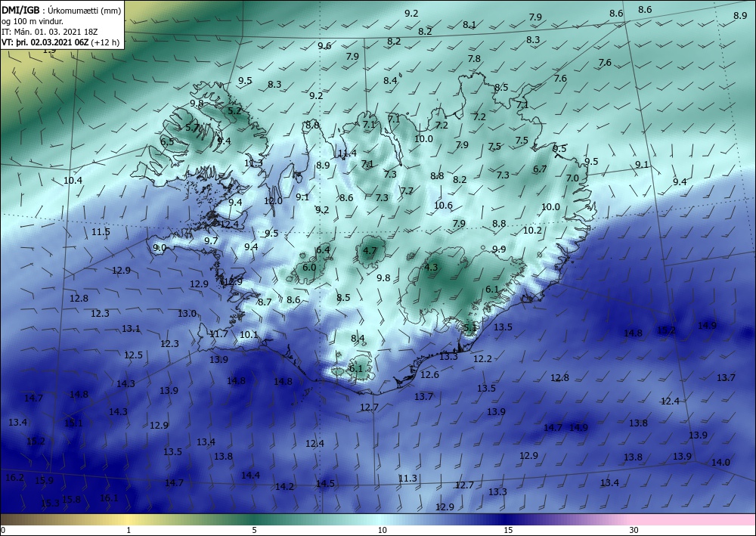Image resolution: width=756 pixels, height=536 pixels.
Task: Click the value 10.4 over the sea
Action: point(73,181)
